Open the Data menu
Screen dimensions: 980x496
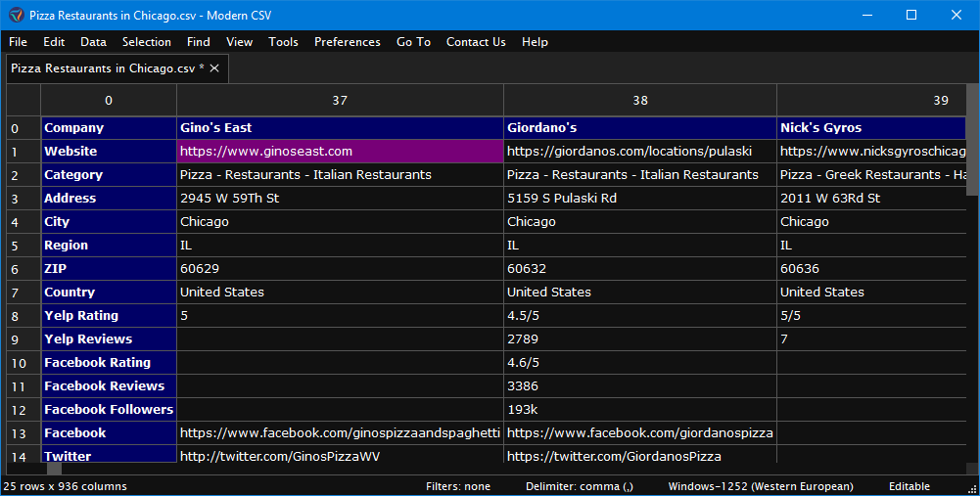(x=93, y=42)
